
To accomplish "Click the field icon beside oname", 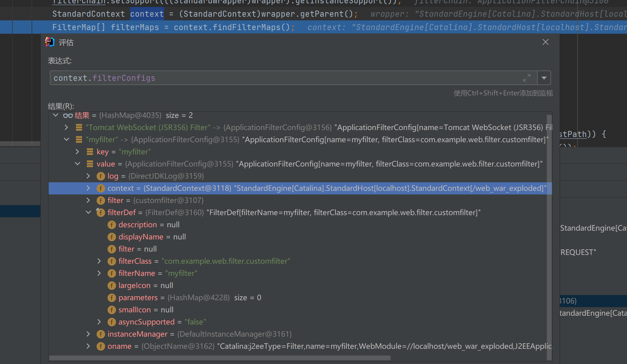I will 101,346.
